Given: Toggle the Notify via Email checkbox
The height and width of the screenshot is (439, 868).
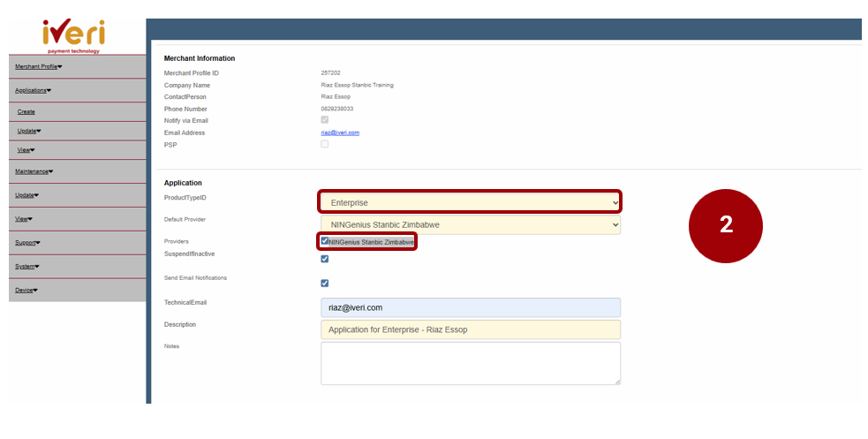Looking at the screenshot, I should click(324, 119).
